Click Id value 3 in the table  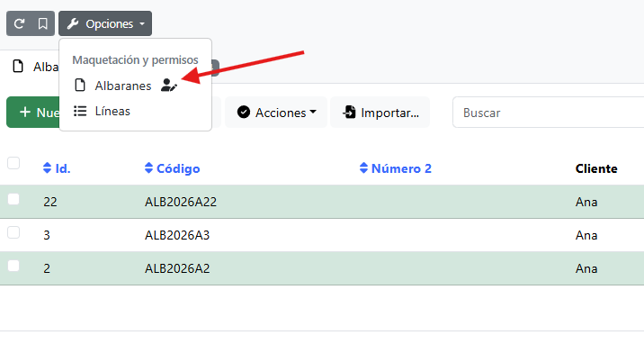47,235
